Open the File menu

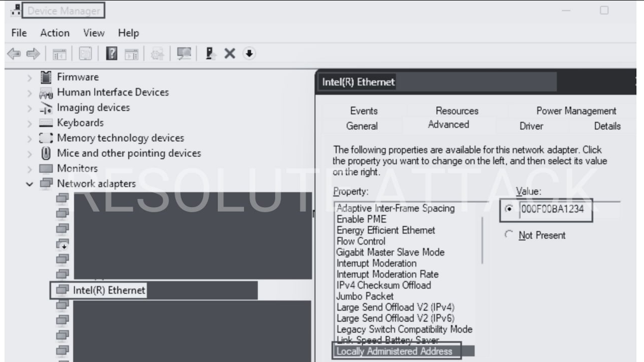pos(19,33)
